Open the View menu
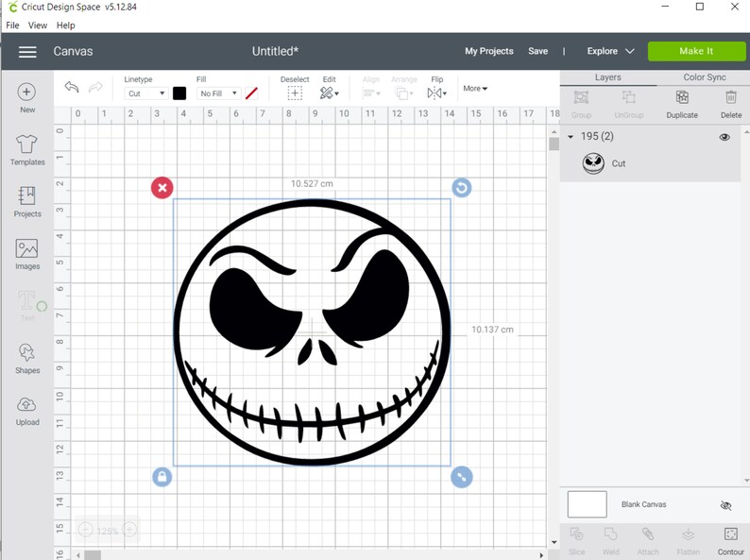Viewport: 750px width, 560px height. (37, 25)
